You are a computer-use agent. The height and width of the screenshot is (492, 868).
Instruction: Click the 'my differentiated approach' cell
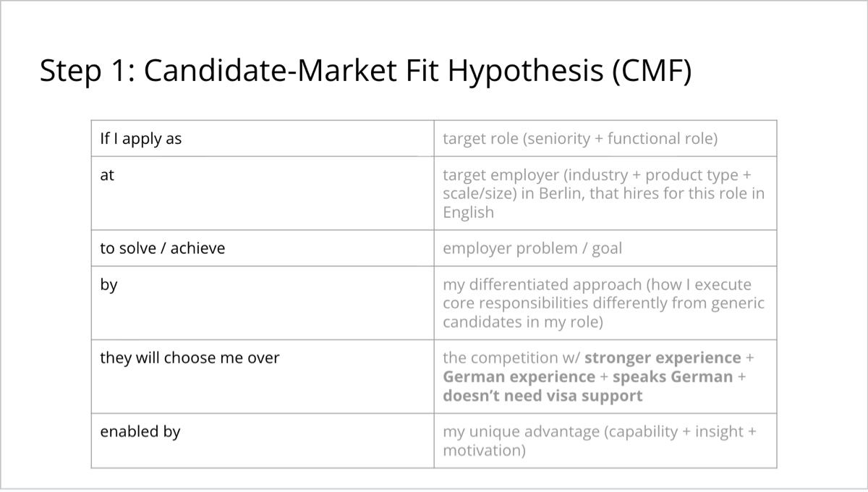pyautogui.click(x=605, y=303)
